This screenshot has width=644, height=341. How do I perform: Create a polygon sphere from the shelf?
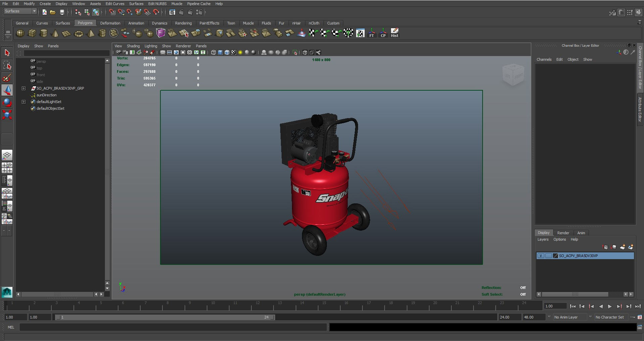(x=20, y=33)
